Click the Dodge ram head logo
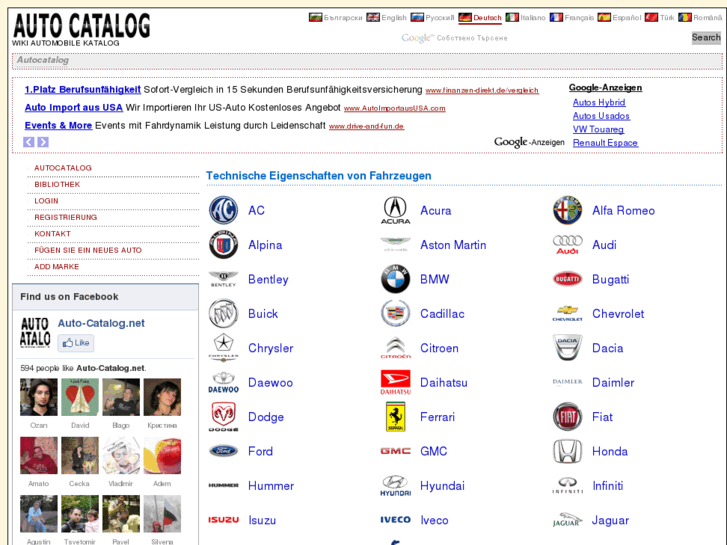The width and height of the screenshot is (727, 545). point(223,417)
